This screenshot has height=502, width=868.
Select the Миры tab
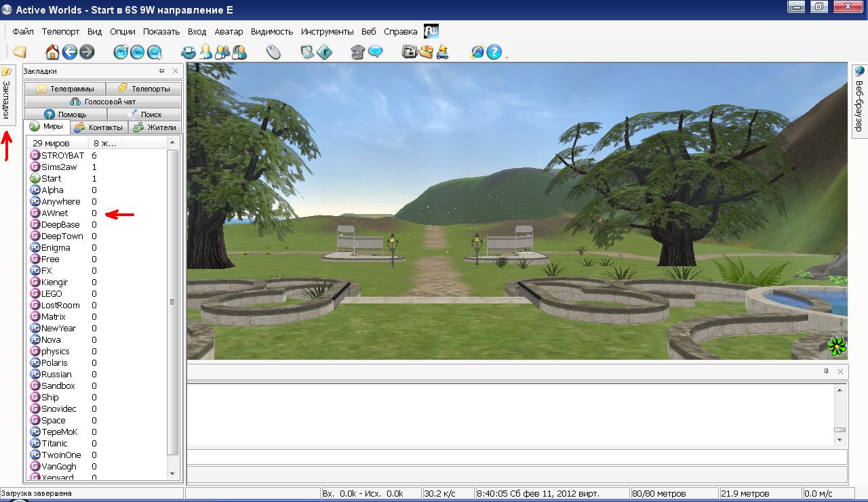click(x=46, y=127)
